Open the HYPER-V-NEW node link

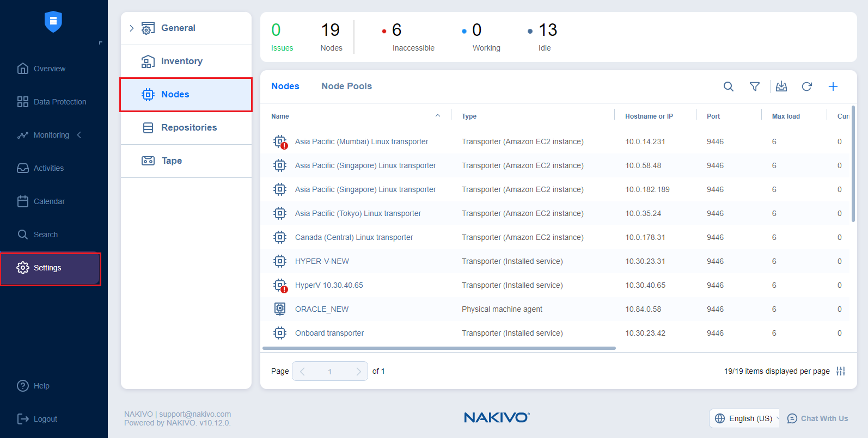pyautogui.click(x=322, y=261)
